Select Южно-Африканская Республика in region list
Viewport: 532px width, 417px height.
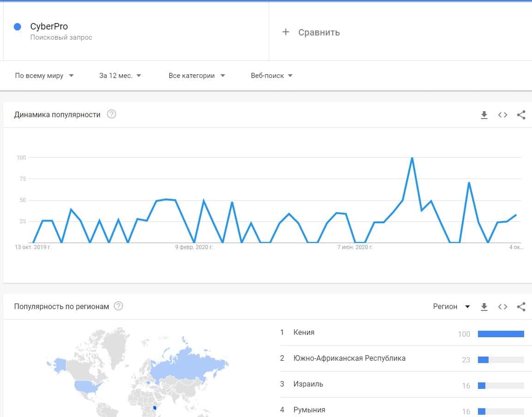[349, 358]
